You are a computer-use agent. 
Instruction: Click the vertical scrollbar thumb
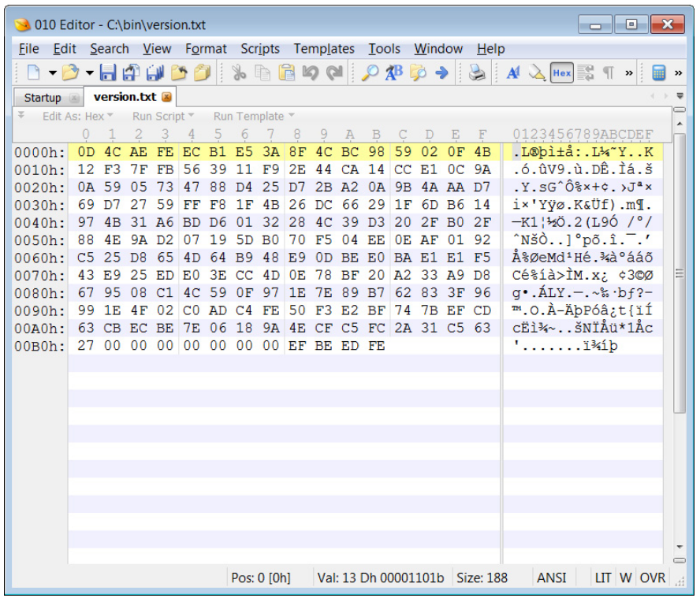679,273
